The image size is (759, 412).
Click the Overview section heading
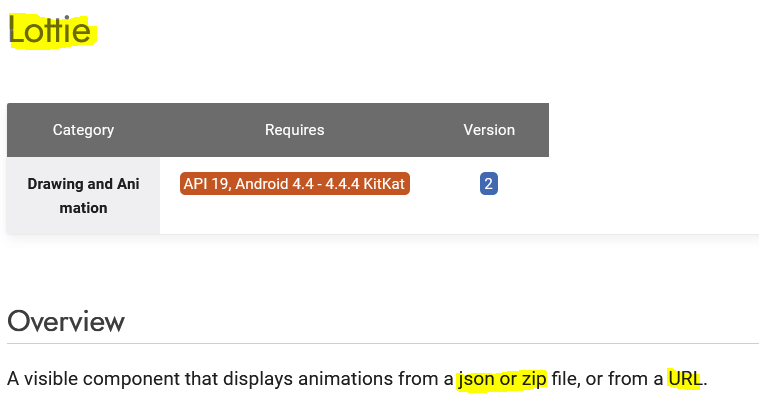click(x=66, y=321)
